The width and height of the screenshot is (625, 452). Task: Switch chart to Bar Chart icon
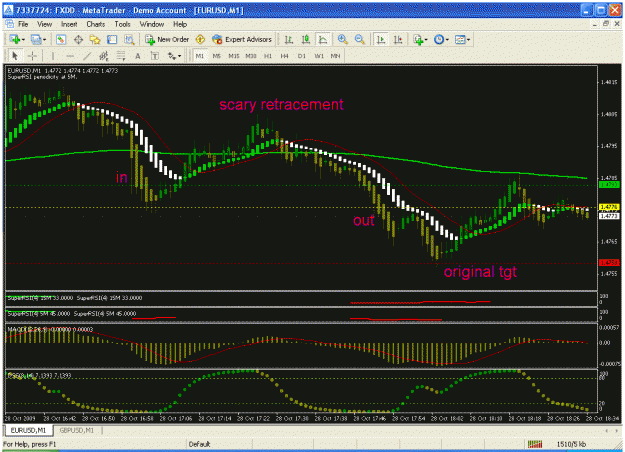tap(289, 39)
